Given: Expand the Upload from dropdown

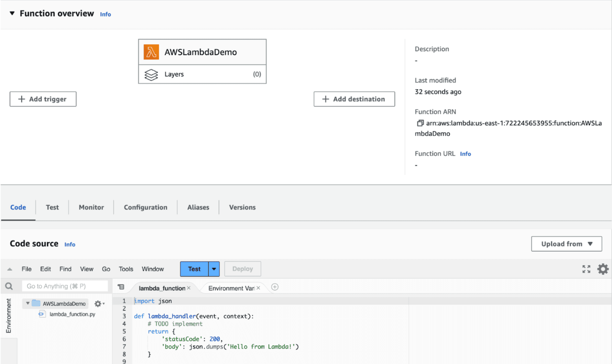Looking at the screenshot, I should [x=566, y=244].
